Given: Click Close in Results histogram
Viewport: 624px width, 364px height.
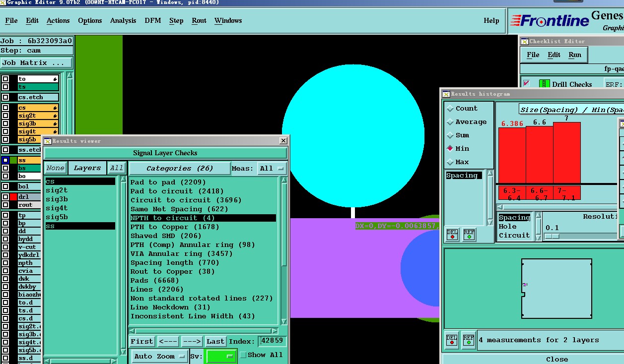Looking at the screenshot, I should (557, 359).
